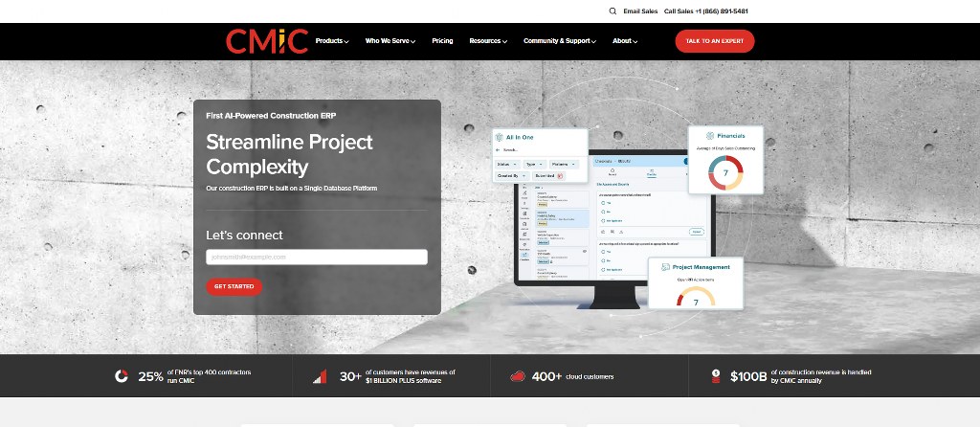Click the '400+' statistic
This screenshot has height=427, width=980.
point(546,376)
